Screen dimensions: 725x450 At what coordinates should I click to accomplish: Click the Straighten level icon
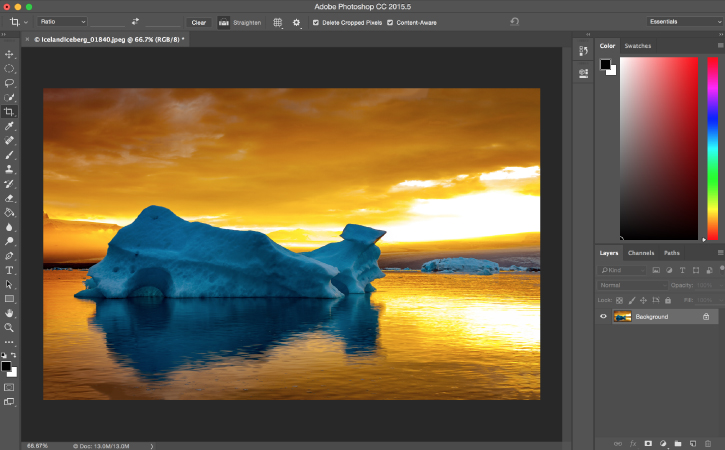point(224,21)
